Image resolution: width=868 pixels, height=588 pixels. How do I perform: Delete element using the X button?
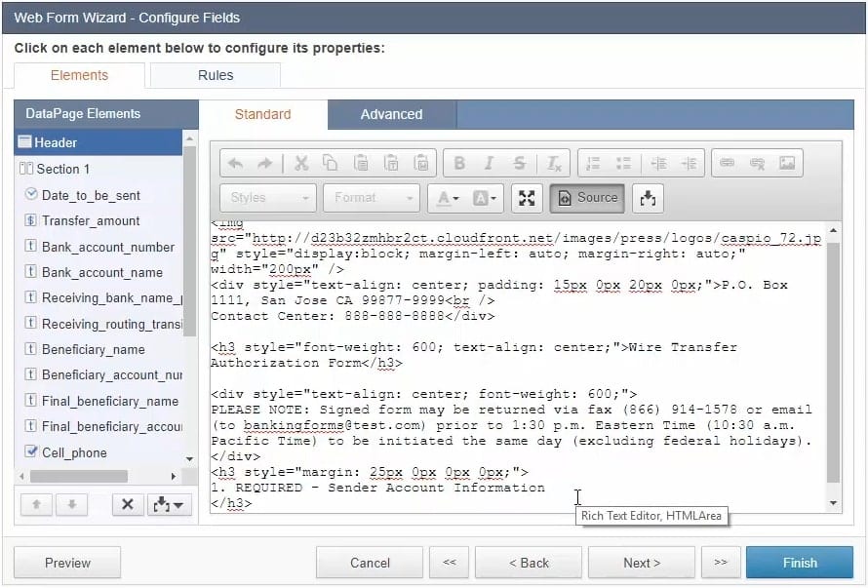126,505
